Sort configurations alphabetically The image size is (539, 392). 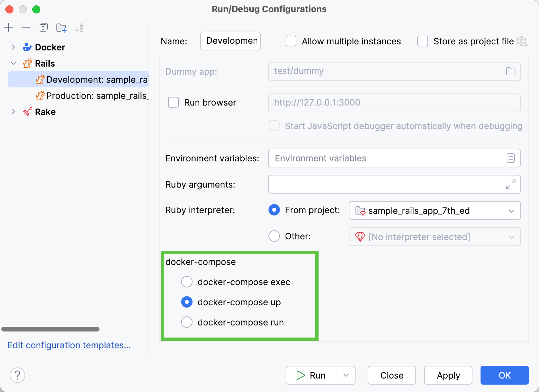tap(79, 27)
